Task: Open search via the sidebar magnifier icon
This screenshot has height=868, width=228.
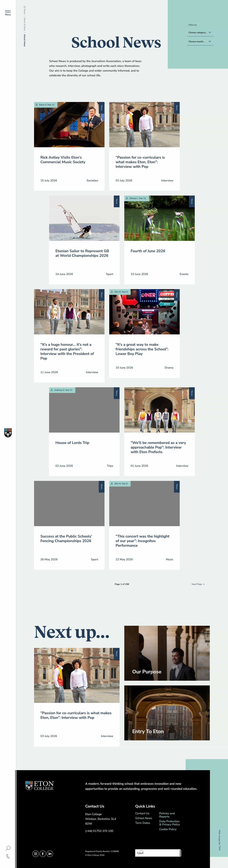Action: (8, 848)
